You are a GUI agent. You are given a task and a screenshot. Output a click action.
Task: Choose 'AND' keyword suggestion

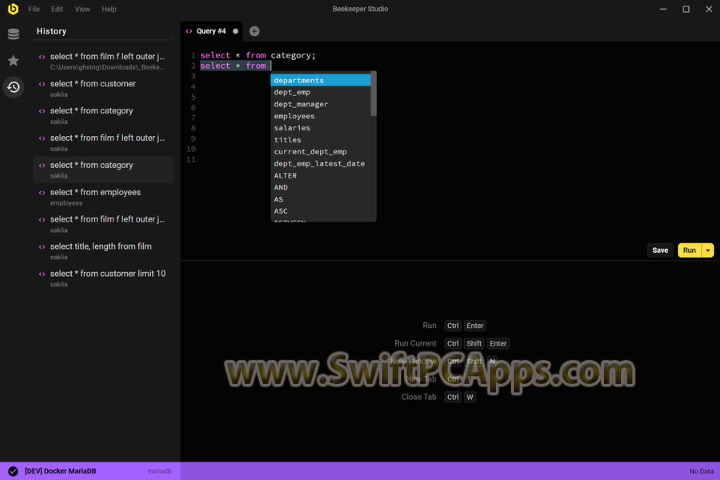[x=321, y=187]
